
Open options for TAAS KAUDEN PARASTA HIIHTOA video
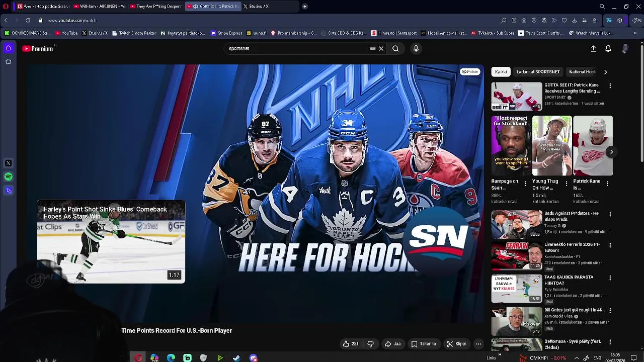point(610,278)
